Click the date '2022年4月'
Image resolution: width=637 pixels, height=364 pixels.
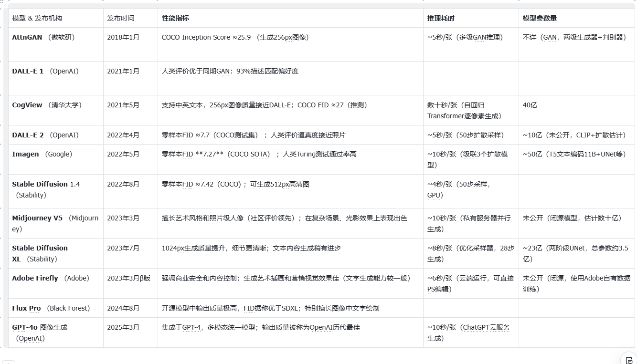pos(123,135)
